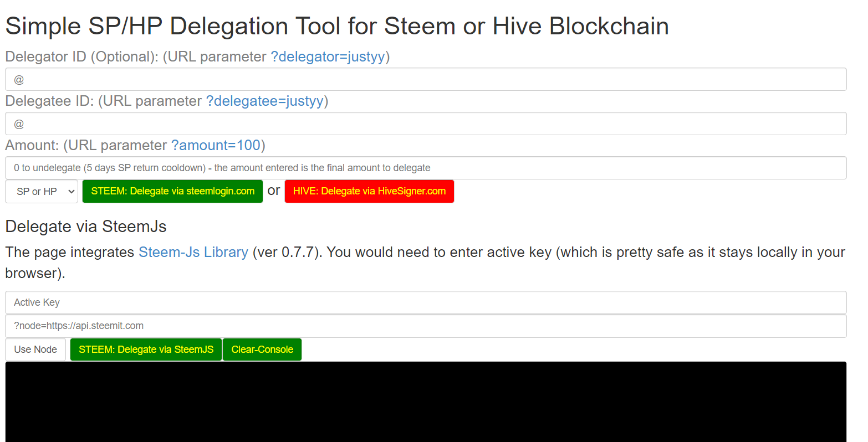Image resolution: width=868 pixels, height=442 pixels.
Task: Click HIVE: Delegate via HiveSigner.com button
Action: [x=369, y=192]
